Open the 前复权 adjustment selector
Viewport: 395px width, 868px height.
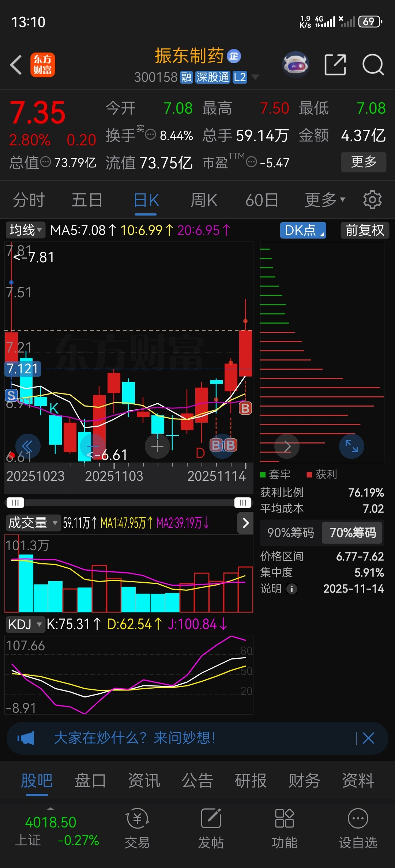click(x=365, y=230)
